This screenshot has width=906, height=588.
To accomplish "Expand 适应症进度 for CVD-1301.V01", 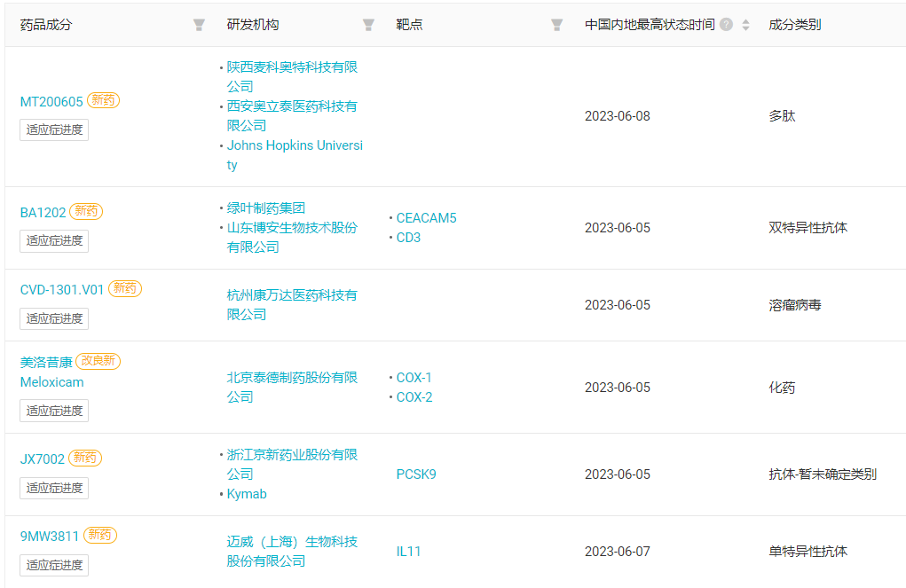I will [x=54, y=318].
